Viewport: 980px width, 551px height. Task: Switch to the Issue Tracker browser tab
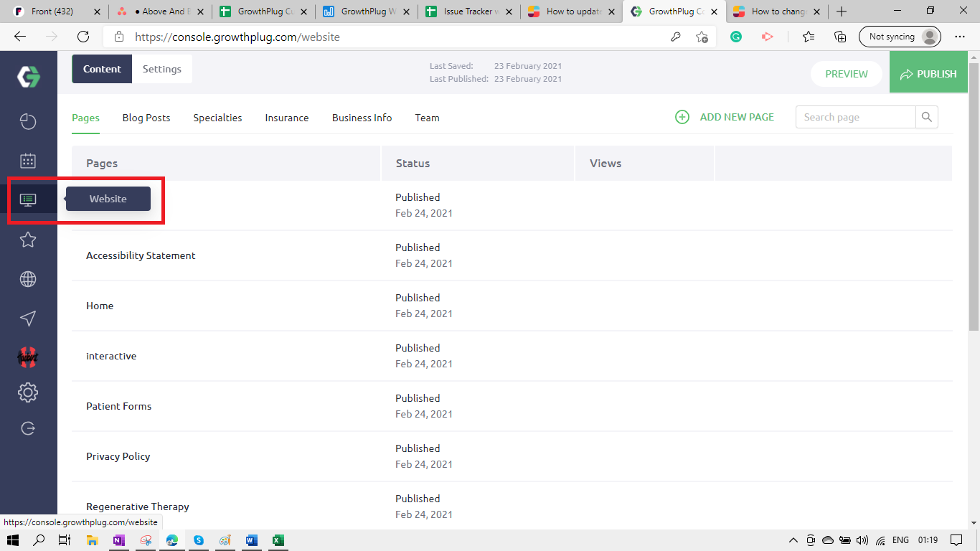coord(470,11)
